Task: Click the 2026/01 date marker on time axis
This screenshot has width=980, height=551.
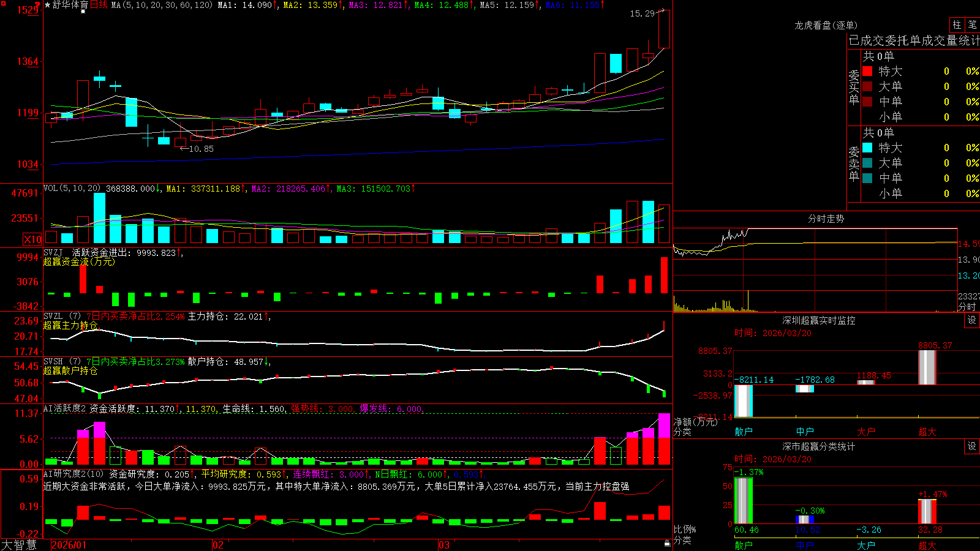Action: tap(69, 545)
